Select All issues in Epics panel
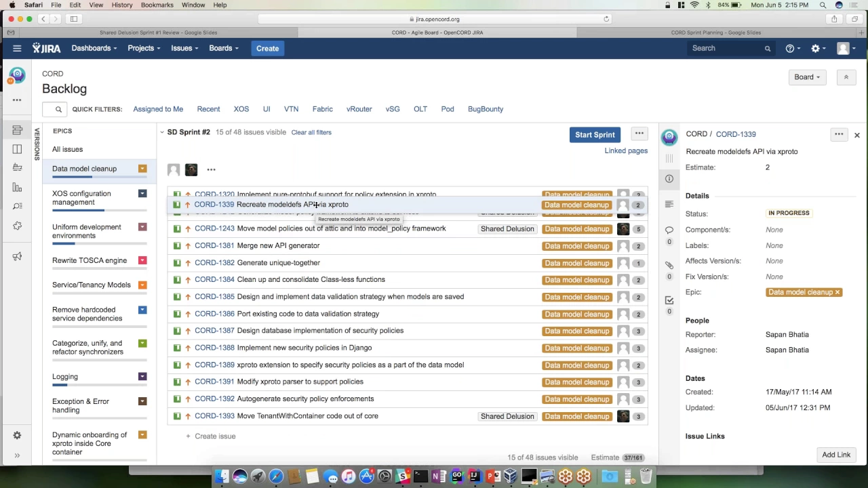The height and width of the screenshot is (488, 868). pos(67,149)
